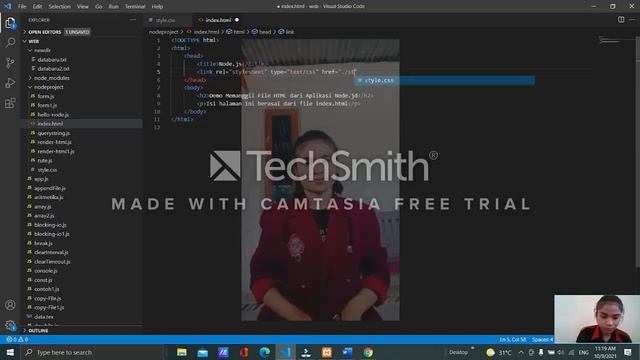
Task: Open the Accounts menu icon
Action: click(10, 305)
